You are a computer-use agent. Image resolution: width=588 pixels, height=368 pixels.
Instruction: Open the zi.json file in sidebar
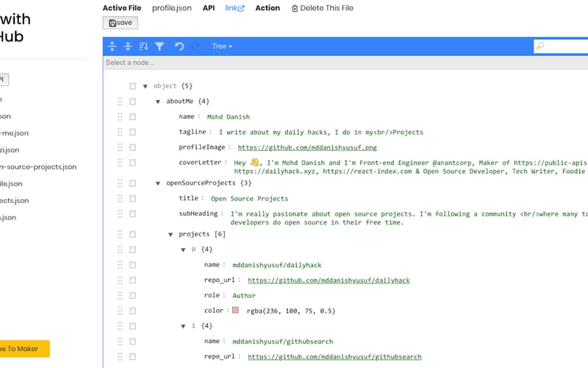point(10,150)
